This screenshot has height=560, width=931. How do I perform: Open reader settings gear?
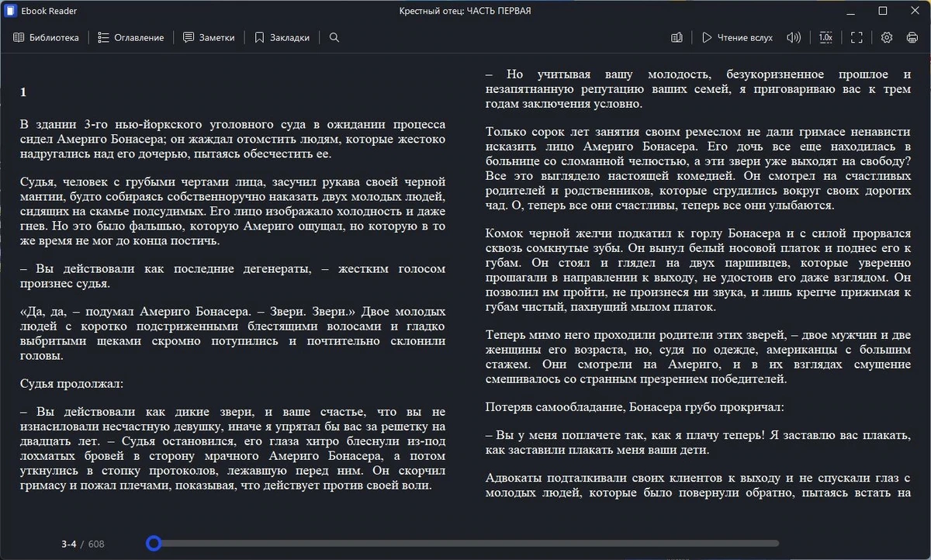point(888,37)
